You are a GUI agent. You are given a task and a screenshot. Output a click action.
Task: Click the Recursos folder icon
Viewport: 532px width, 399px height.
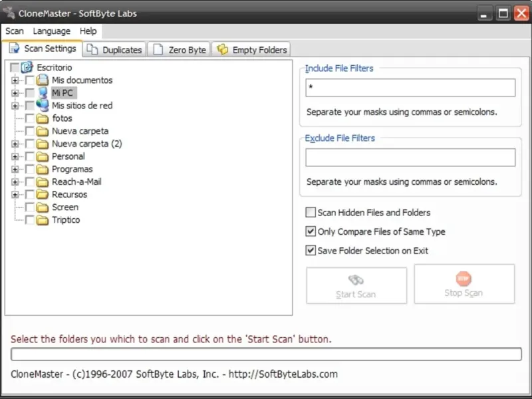[43, 194]
